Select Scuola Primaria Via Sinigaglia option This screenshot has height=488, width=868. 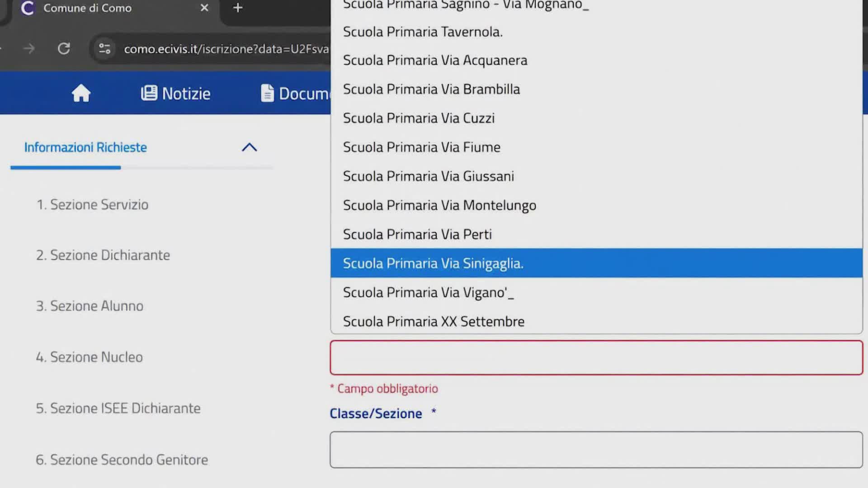pyautogui.click(x=597, y=263)
